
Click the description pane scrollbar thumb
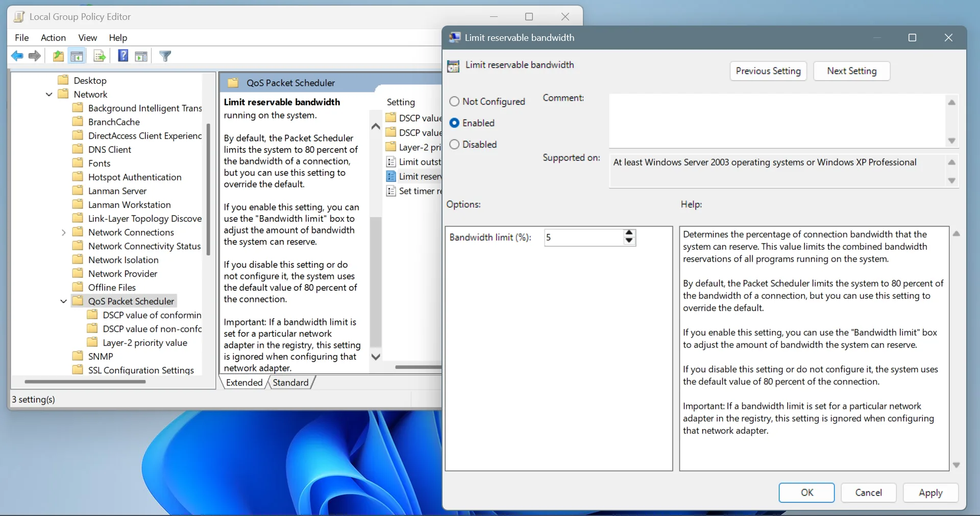[x=376, y=282]
